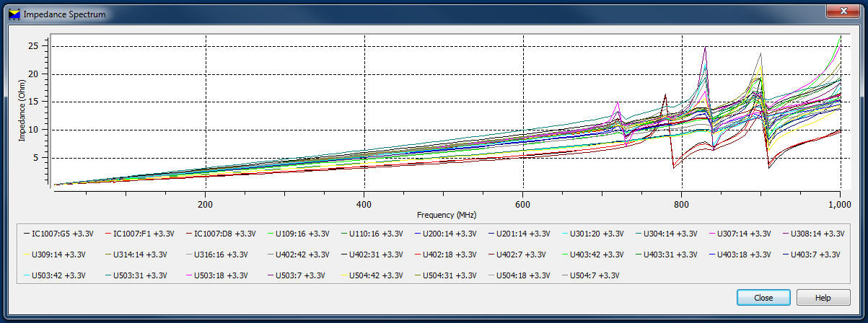Click the Frequency (MHz) axis label
The height and width of the screenshot is (323, 868).
(446, 215)
